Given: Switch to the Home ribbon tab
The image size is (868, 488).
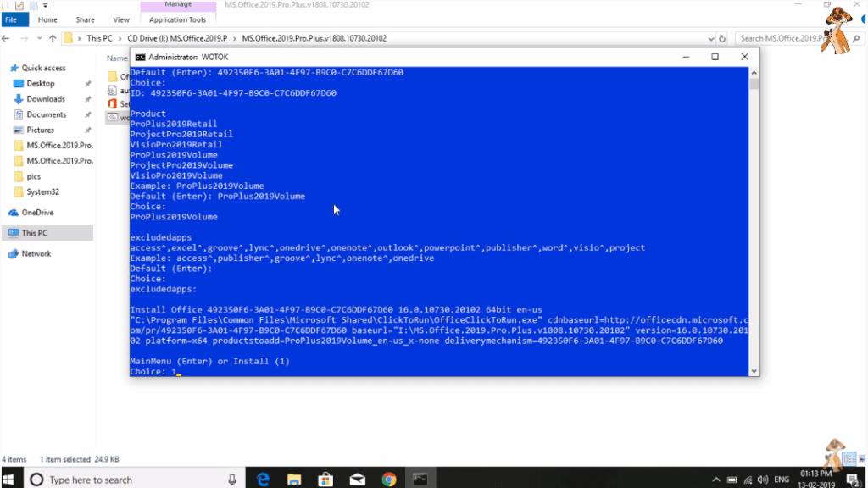Looking at the screenshot, I should pyautogui.click(x=47, y=19).
